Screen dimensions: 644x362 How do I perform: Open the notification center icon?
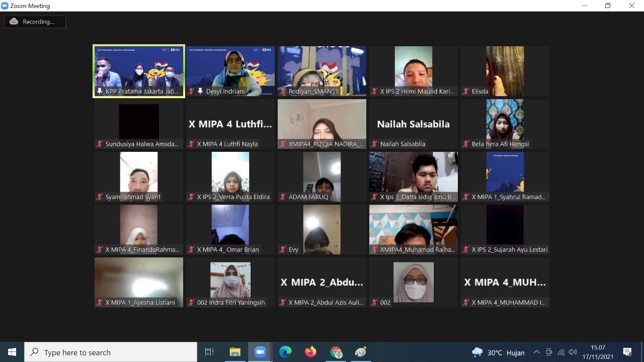click(x=627, y=352)
